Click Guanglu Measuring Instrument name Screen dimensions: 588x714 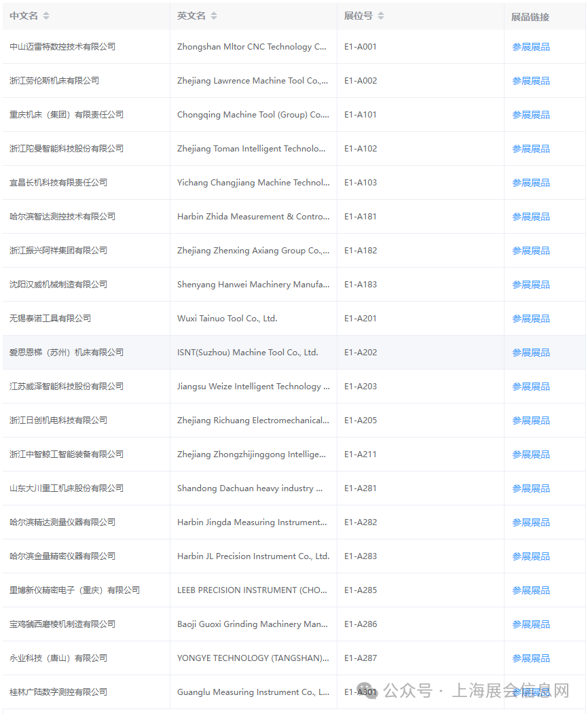click(253, 692)
